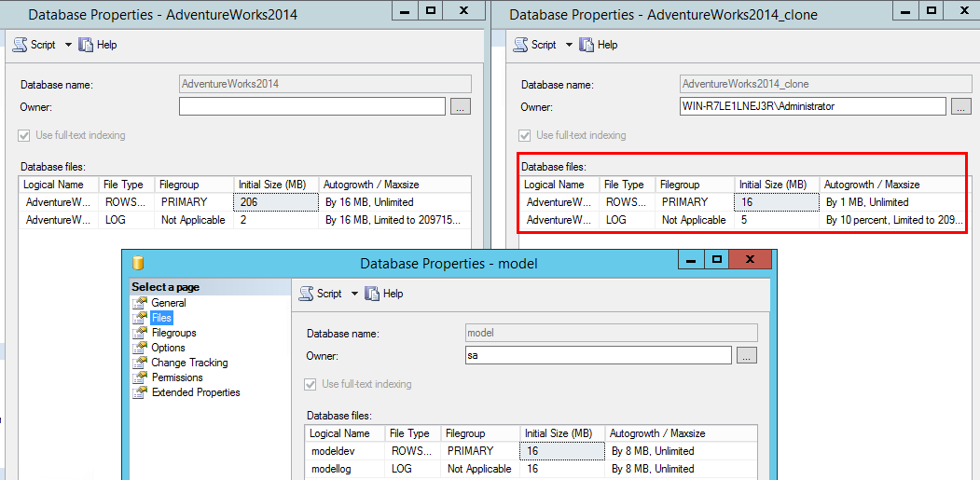
Task: Click Database name field showing model
Action: point(612,333)
